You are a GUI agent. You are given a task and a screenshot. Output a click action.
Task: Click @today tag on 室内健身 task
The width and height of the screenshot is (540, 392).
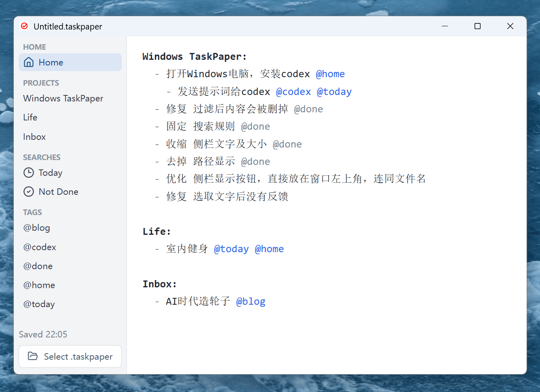231,249
